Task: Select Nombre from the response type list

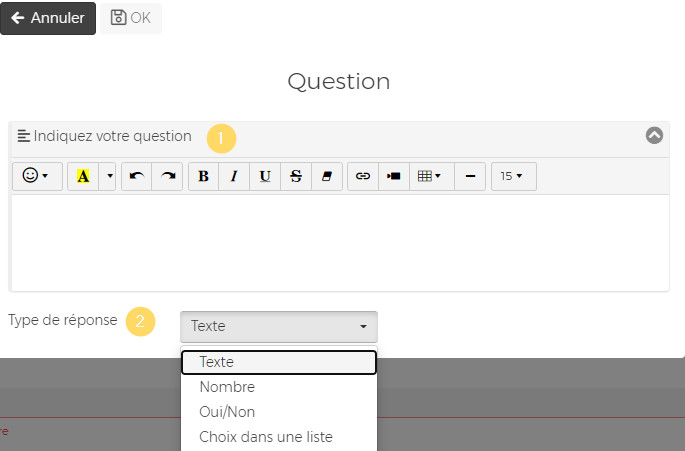Action: pyautogui.click(x=227, y=387)
